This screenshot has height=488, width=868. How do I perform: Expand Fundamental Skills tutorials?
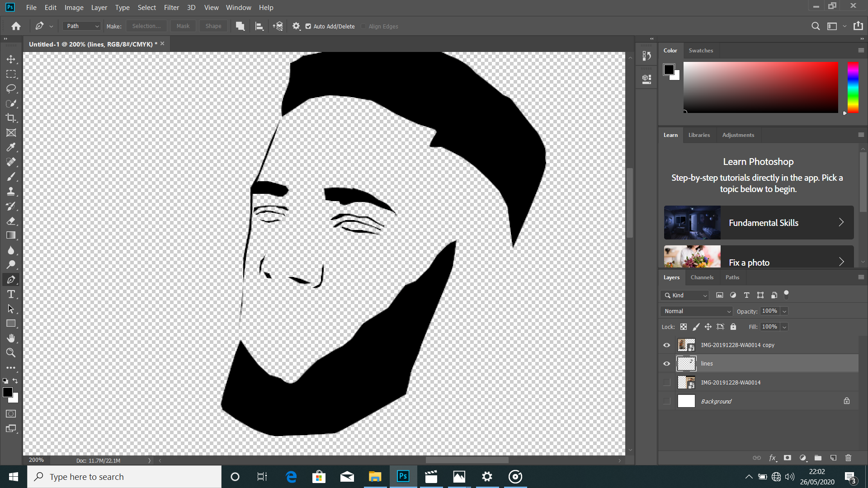pyautogui.click(x=759, y=223)
